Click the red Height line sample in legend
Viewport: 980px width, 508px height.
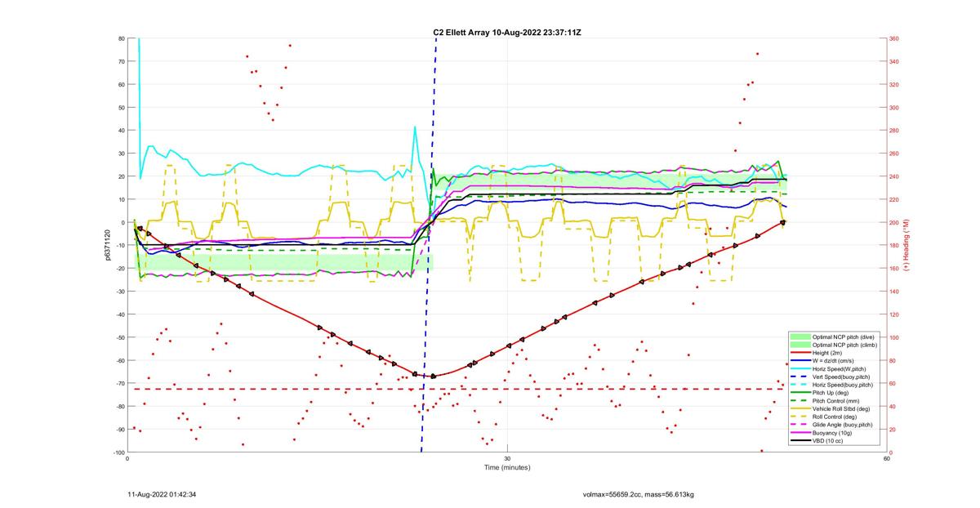pyautogui.click(x=800, y=353)
